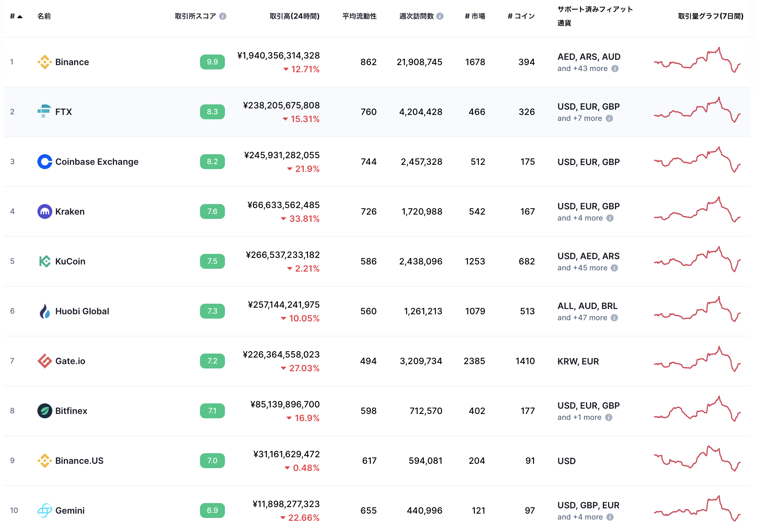This screenshot has height=532, width=757.
Task: Click the Binance.US logo icon
Action: 45,460
